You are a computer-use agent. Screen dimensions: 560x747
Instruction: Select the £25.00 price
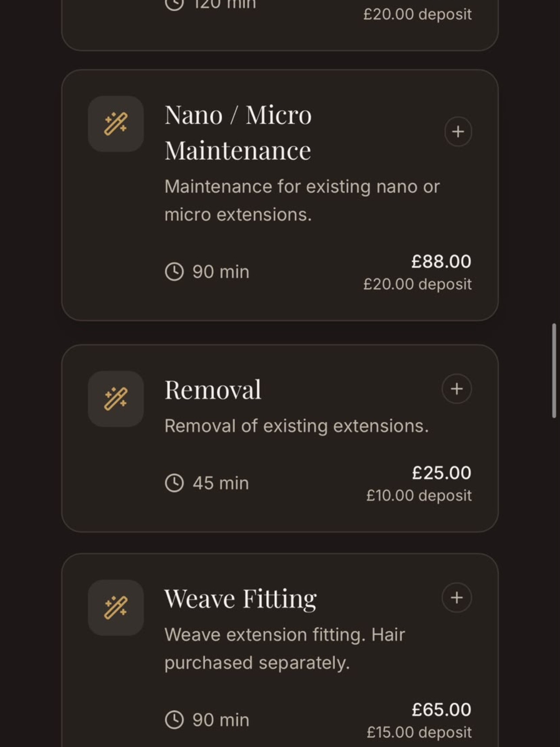click(x=441, y=473)
